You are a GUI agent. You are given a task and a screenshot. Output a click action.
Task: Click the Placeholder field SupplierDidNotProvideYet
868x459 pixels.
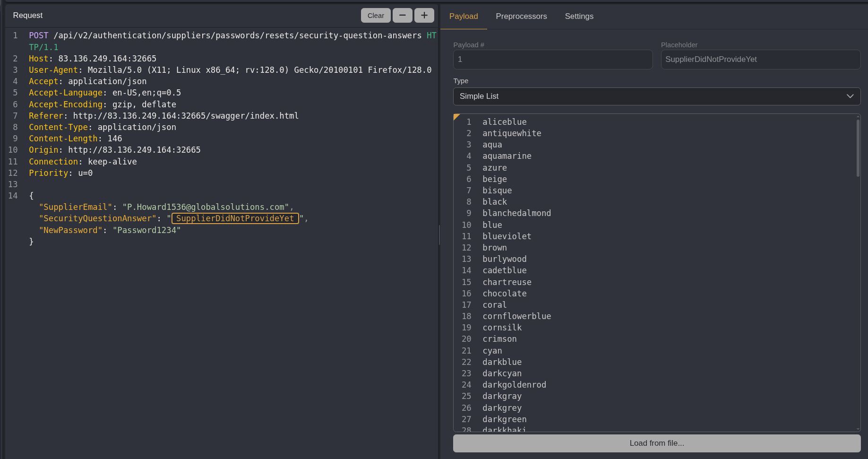760,60
